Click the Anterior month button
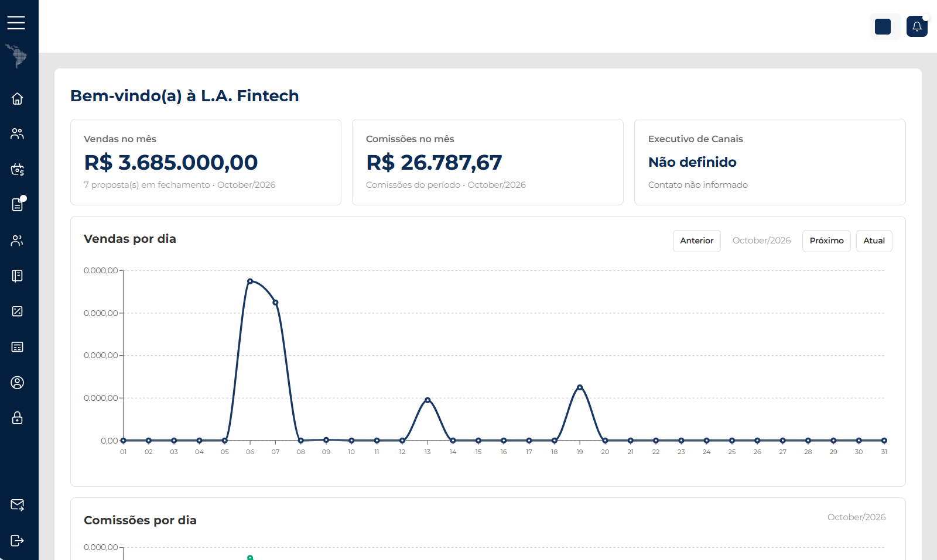 (697, 241)
